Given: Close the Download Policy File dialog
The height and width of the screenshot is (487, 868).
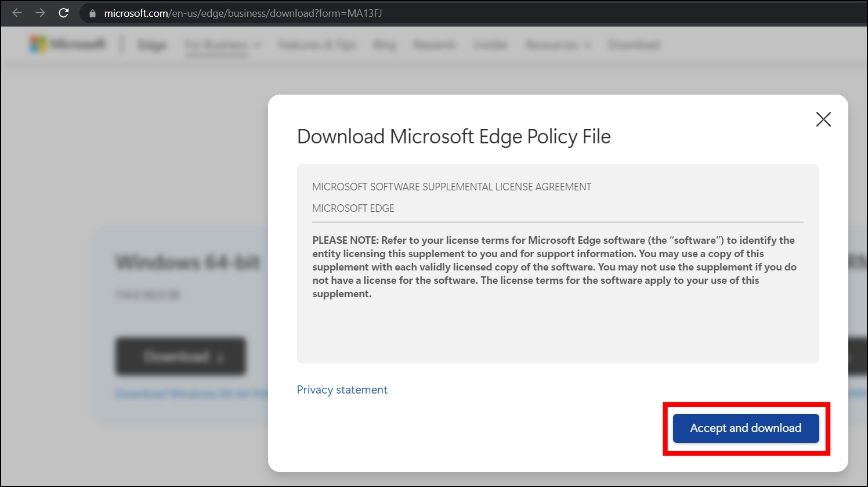Looking at the screenshot, I should point(823,119).
